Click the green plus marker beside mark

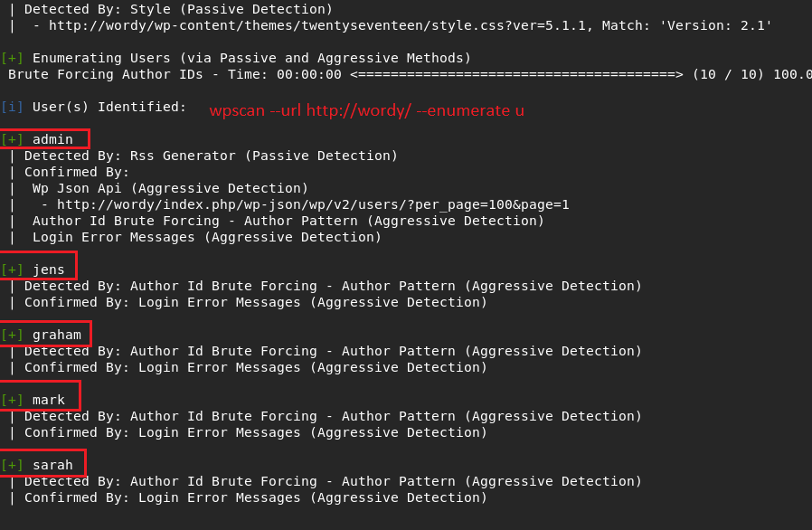12,400
